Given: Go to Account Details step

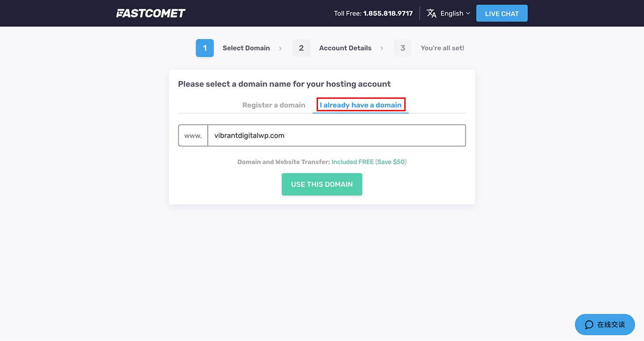Looking at the screenshot, I should point(345,48).
